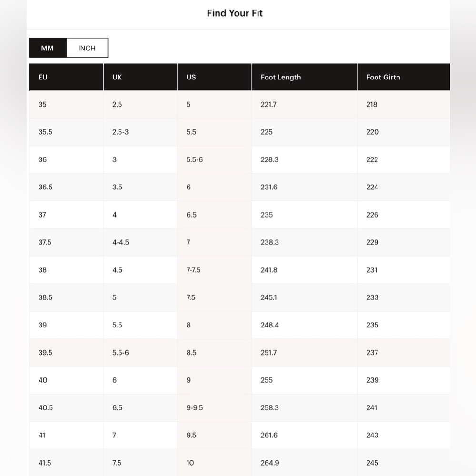Viewport: 476px width, 476px height.
Task: Select the MM unit toggle
Action: tap(48, 48)
